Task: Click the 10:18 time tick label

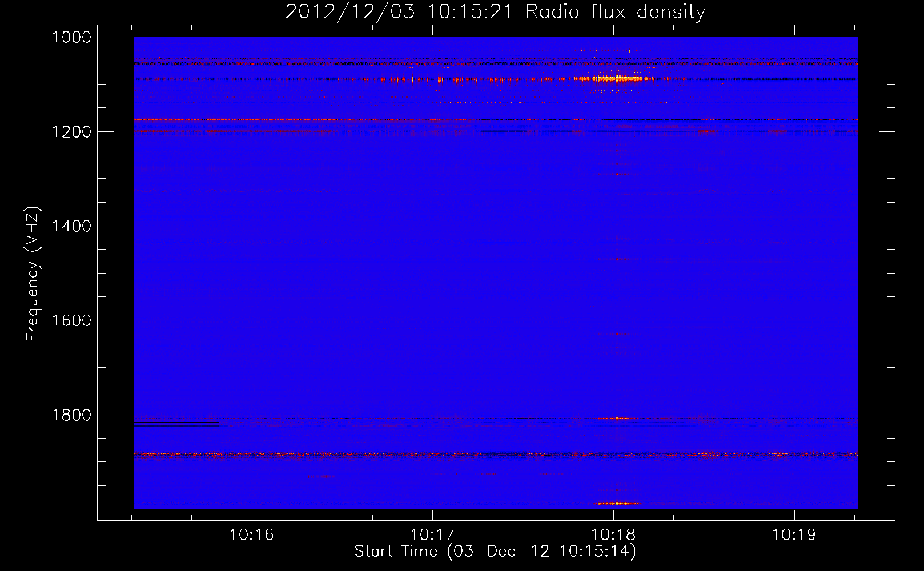Action: (x=613, y=534)
